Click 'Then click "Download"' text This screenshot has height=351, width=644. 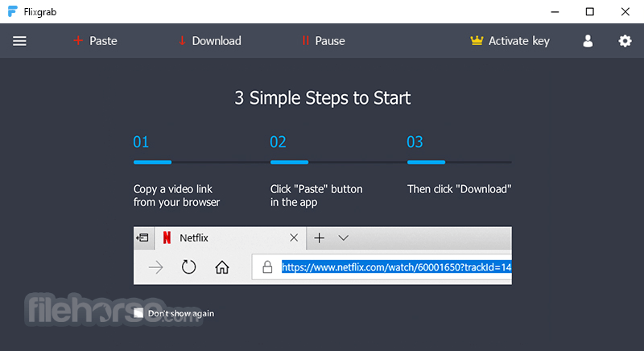point(459,189)
